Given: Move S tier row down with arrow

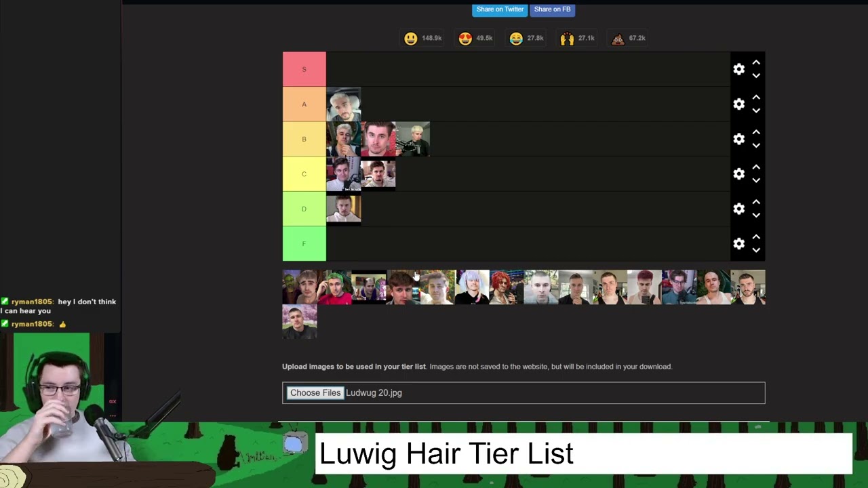Looking at the screenshot, I should tap(756, 75).
